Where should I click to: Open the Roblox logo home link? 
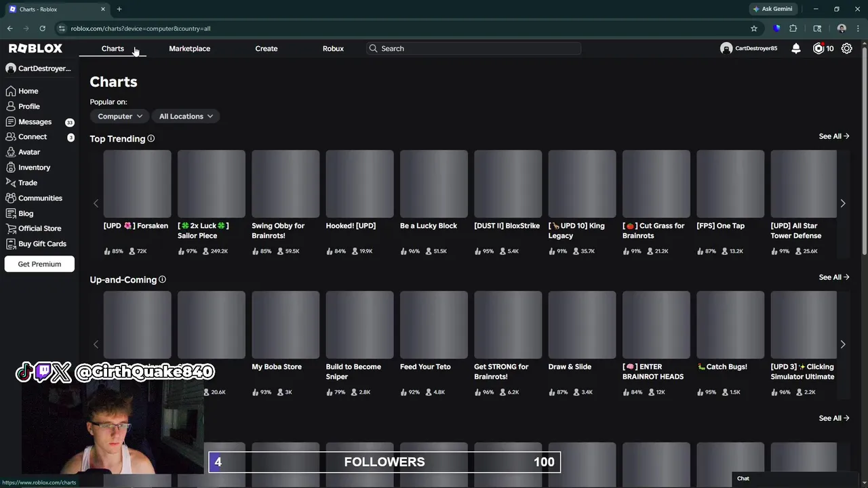35,48
